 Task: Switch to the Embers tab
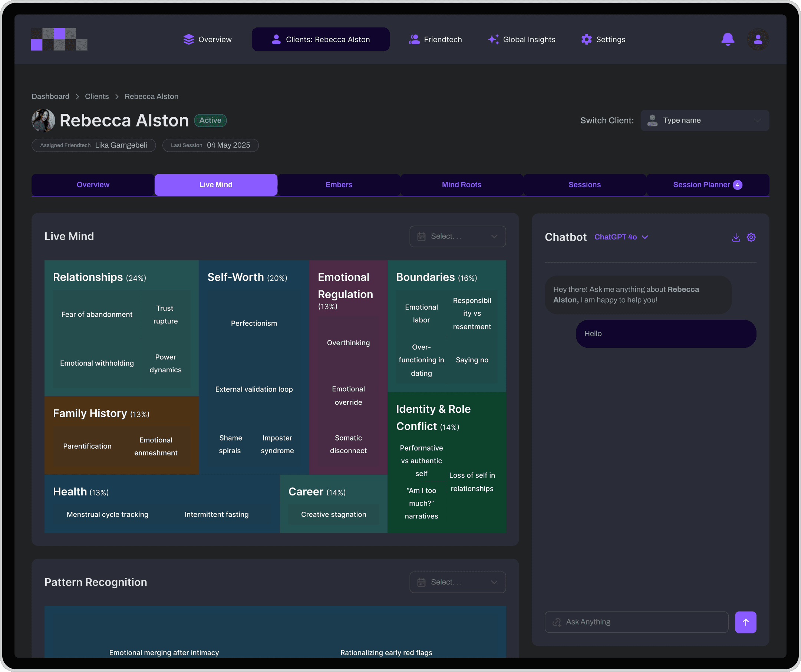point(339,185)
